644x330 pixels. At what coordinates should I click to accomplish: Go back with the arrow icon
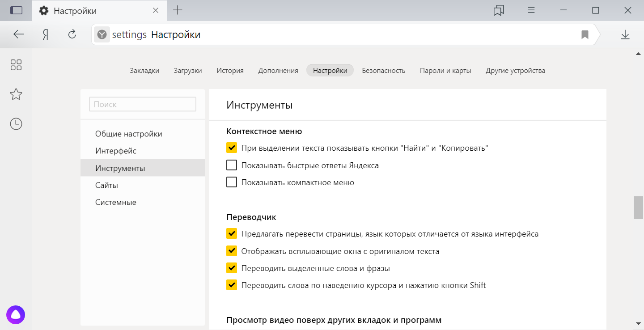point(19,34)
